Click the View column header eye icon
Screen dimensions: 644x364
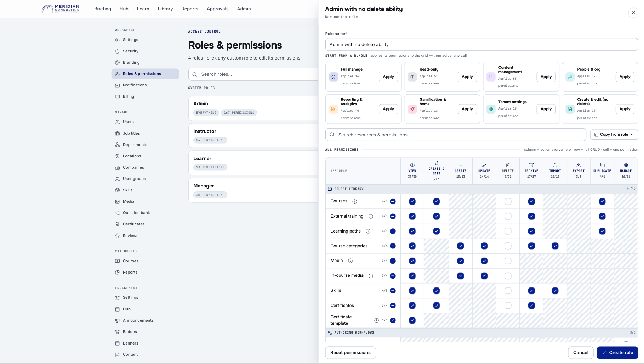click(x=412, y=165)
